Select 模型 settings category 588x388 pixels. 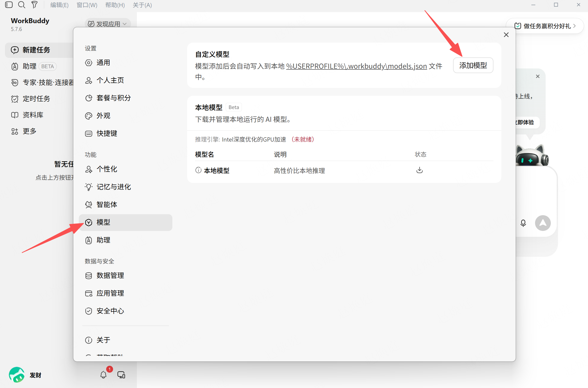[x=126, y=223]
